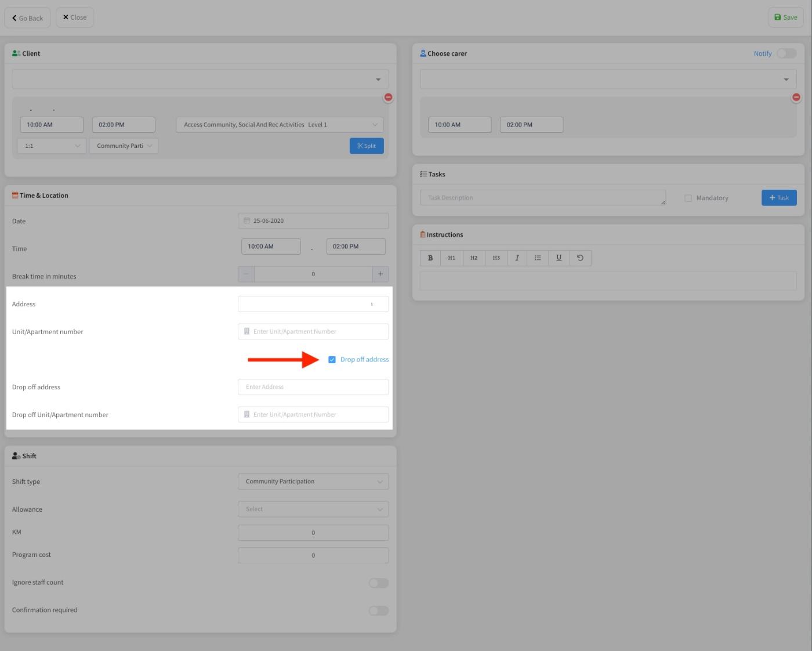Toggle Bold formatting in Instructions
Image resolution: width=812 pixels, height=651 pixels.
click(430, 258)
